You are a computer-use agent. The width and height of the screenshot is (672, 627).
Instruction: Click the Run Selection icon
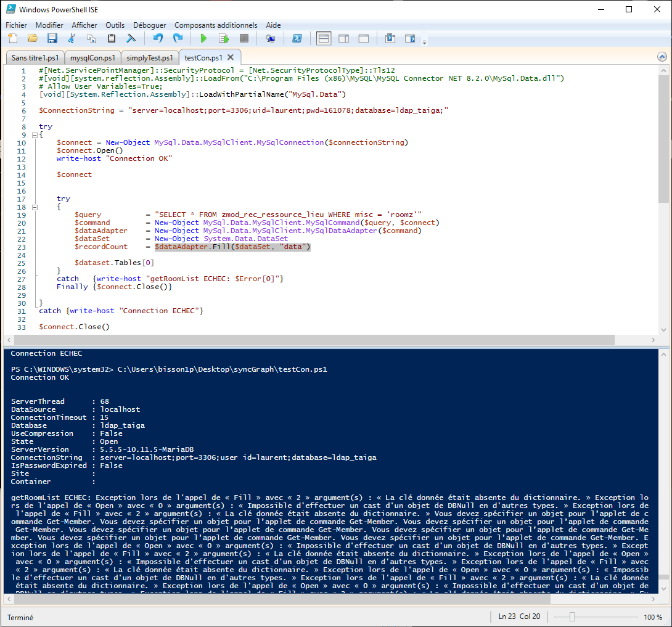(x=223, y=39)
